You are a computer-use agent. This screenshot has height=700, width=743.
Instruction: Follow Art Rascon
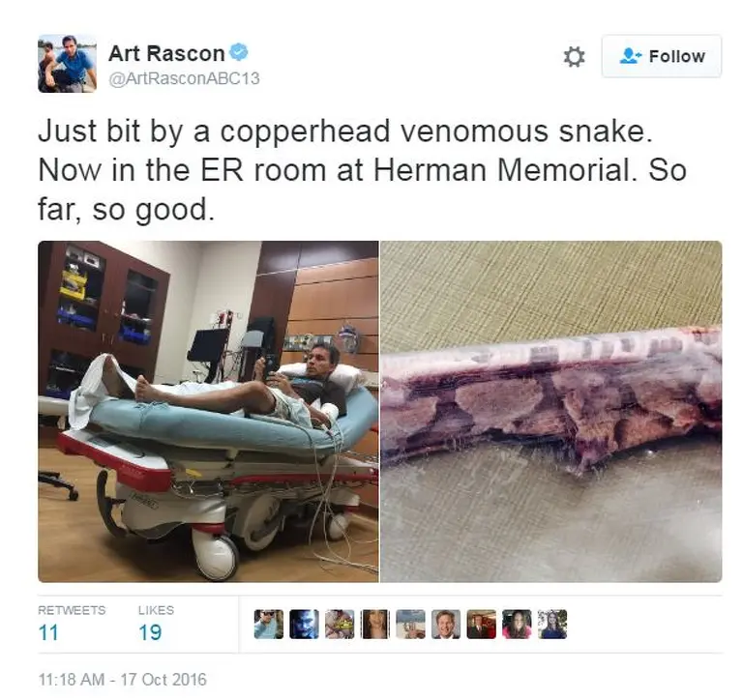[662, 56]
